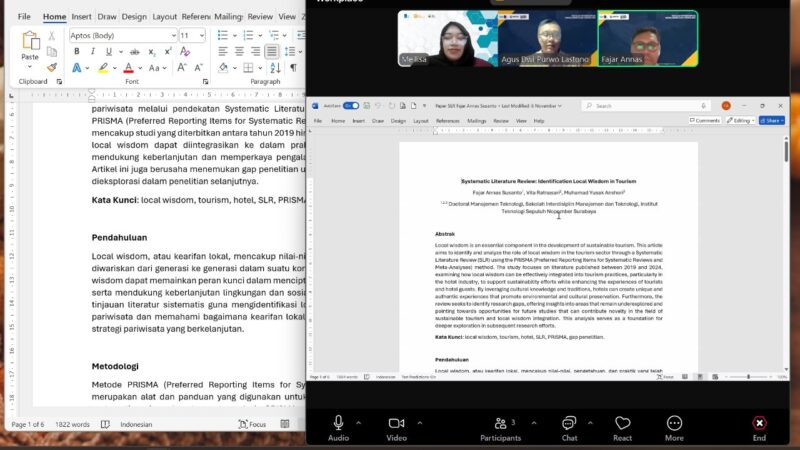This screenshot has width=800, height=450.
Task: Switch to the Design ribbon tab
Action: [134, 17]
